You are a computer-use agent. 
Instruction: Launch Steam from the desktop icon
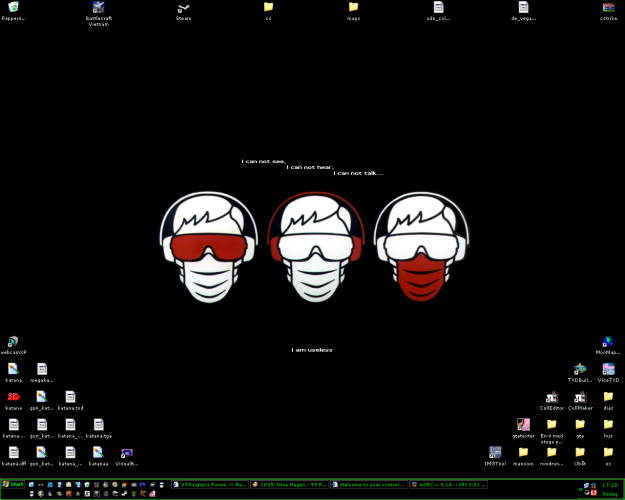[183, 8]
